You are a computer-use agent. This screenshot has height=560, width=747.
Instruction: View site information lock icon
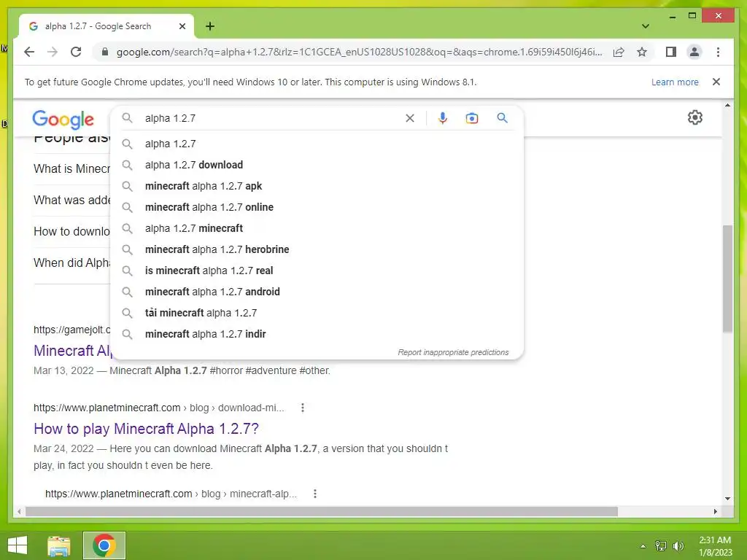[105, 52]
